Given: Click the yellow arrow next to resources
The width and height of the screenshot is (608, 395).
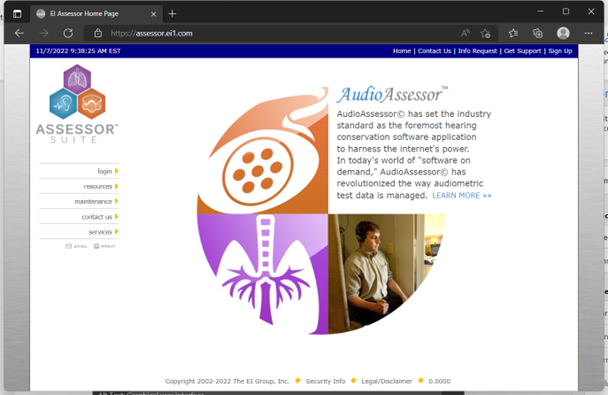Looking at the screenshot, I should [x=116, y=186].
